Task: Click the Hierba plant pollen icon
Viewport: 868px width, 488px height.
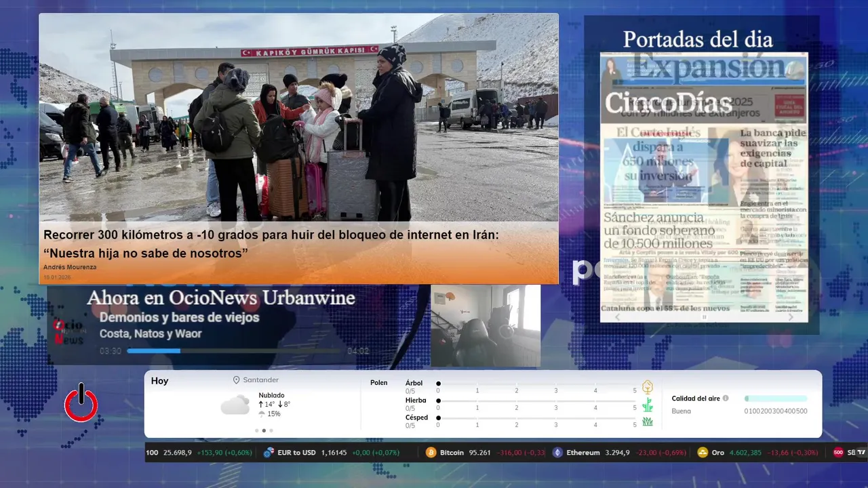Action: [x=648, y=405]
